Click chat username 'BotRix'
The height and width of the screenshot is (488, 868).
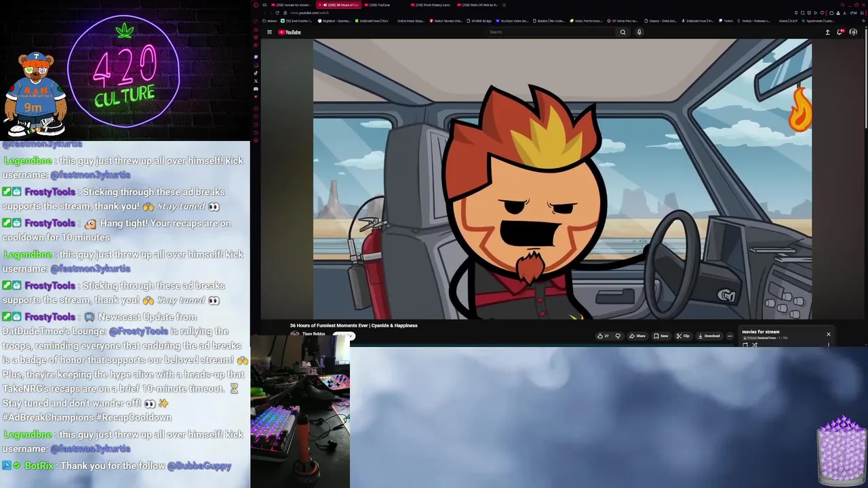click(x=39, y=466)
